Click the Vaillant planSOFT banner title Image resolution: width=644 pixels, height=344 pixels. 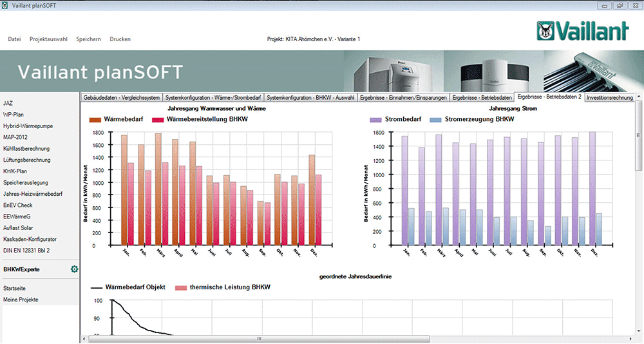tap(100, 72)
